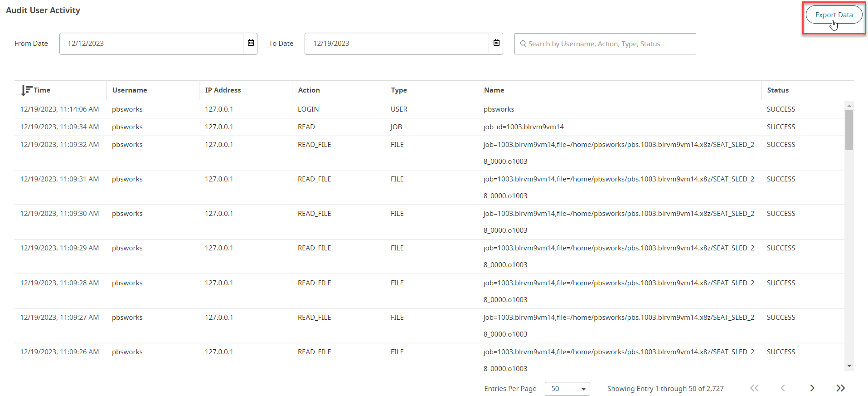Expand the Entries Per Page dropdown
Viewport: 868px width, 396px height.
(567, 389)
